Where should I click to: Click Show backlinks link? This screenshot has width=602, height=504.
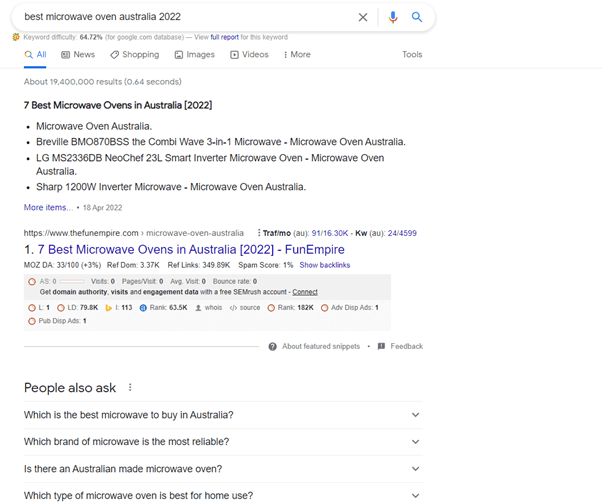click(325, 265)
